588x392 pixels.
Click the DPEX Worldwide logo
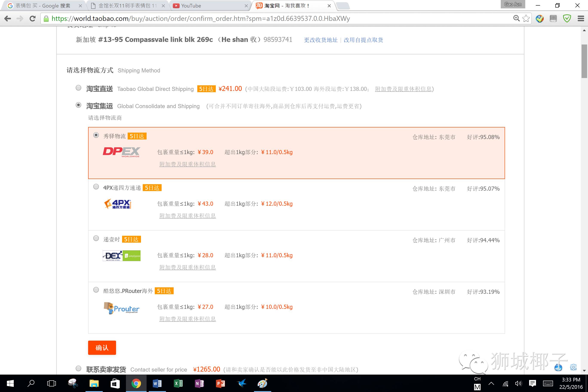121,152
